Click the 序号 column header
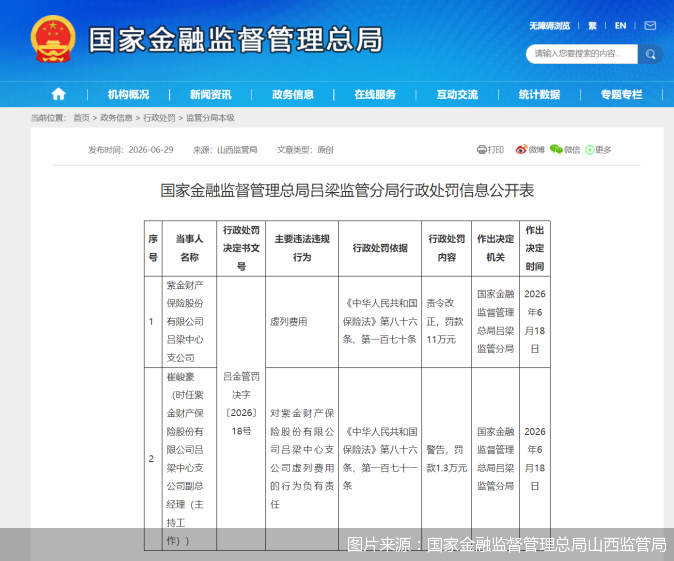Image resolution: width=674 pixels, height=561 pixels. tap(153, 248)
